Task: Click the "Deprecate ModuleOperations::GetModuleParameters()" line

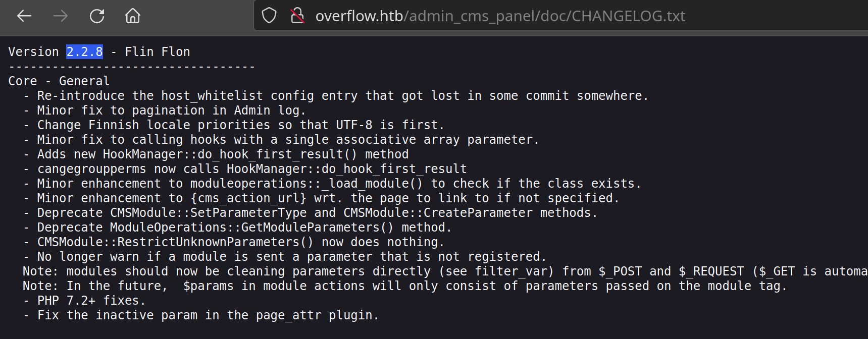Action: pyautogui.click(x=244, y=228)
